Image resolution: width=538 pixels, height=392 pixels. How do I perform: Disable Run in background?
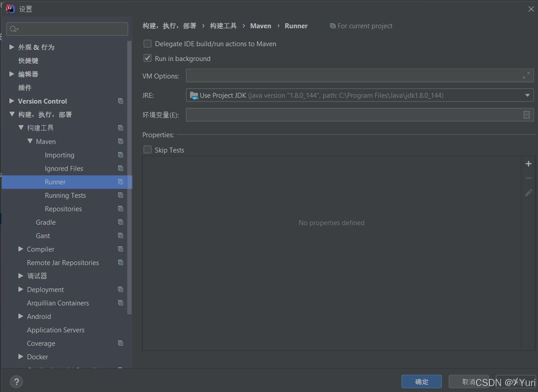pos(147,58)
